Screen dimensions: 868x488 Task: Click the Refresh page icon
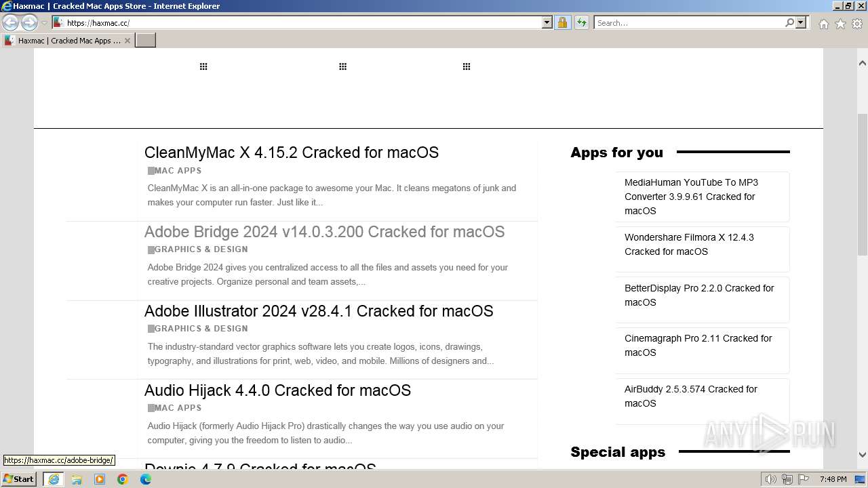click(x=581, y=22)
